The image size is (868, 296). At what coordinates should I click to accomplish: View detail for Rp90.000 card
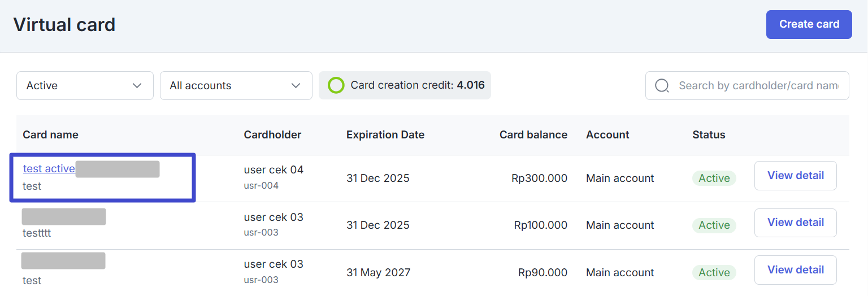(795, 270)
